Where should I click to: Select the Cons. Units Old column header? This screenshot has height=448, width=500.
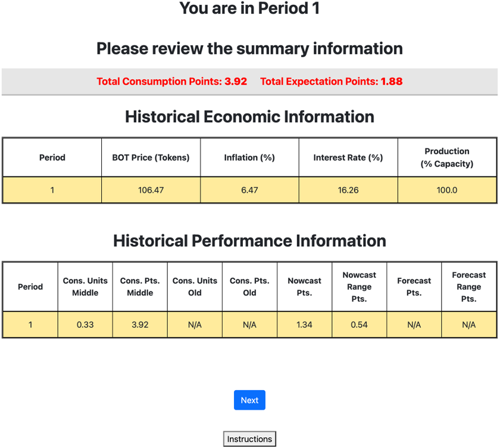tap(195, 287)
